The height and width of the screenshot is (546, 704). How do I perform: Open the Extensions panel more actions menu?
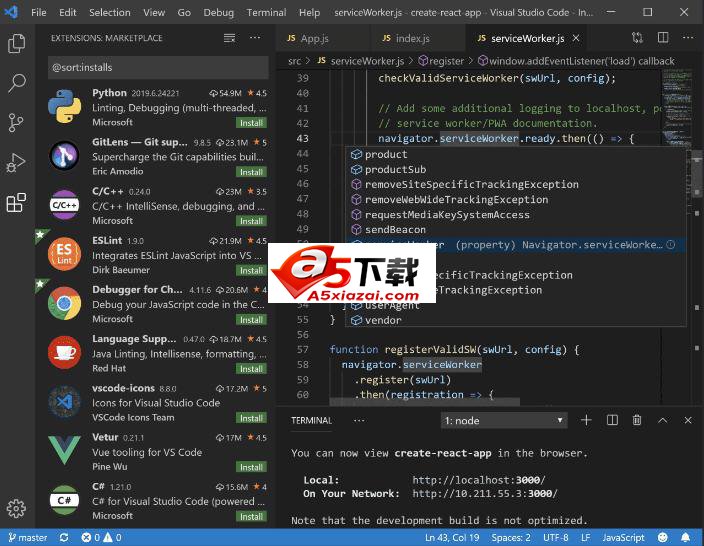click(255, 38)
